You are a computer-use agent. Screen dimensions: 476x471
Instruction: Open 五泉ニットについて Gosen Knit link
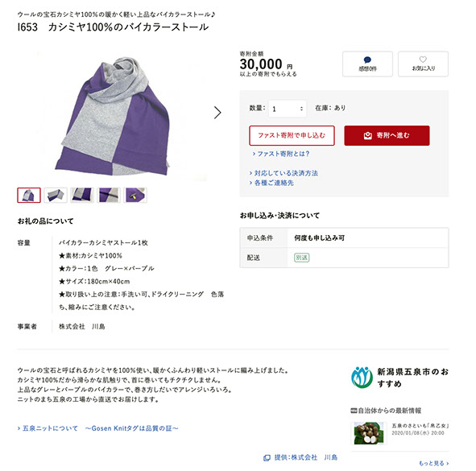click(97, 428)
